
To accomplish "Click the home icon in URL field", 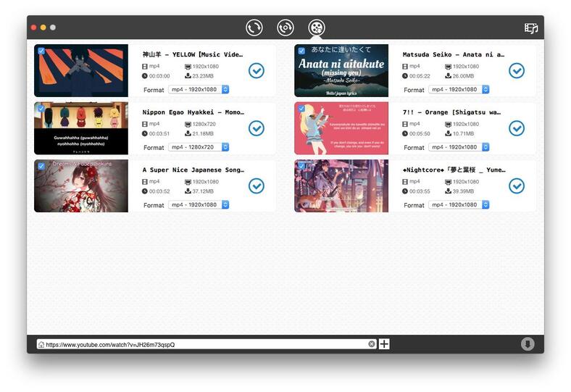I will pos(41,344).
